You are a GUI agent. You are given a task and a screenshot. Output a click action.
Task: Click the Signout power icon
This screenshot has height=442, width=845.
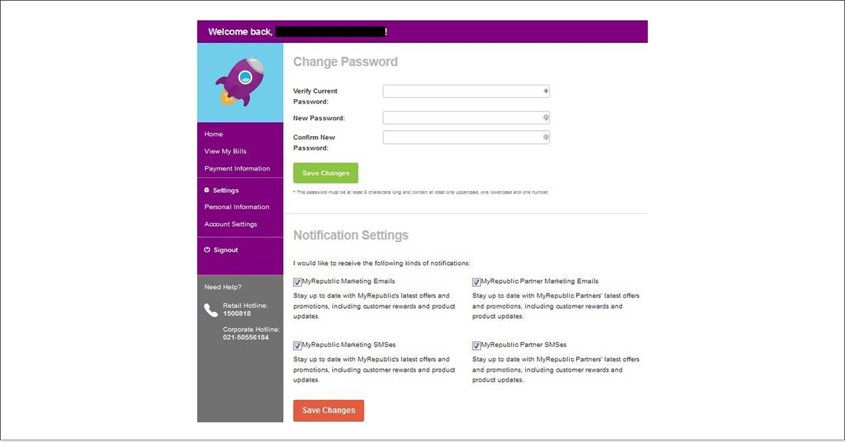(x=207, y=250)
